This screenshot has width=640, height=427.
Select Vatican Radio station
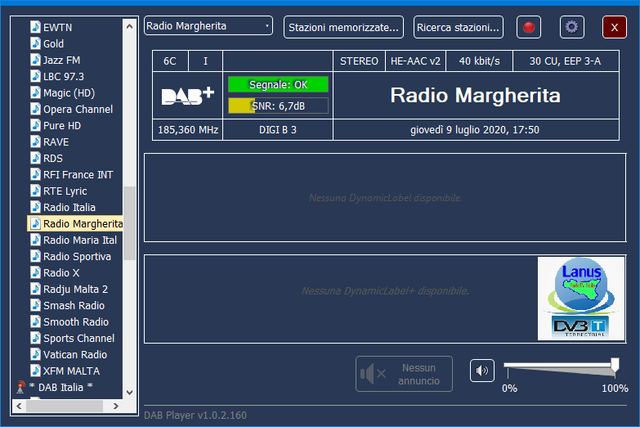point(75,354)
